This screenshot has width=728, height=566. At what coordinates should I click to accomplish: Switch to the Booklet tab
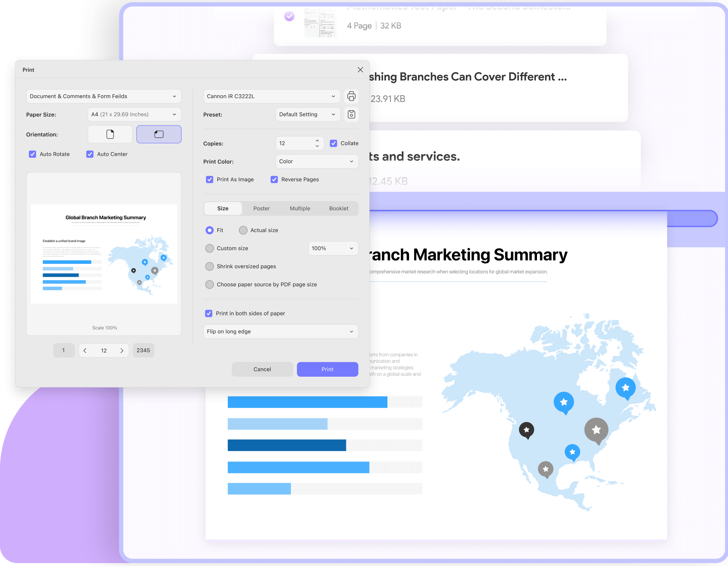click(x=338, y=208)
